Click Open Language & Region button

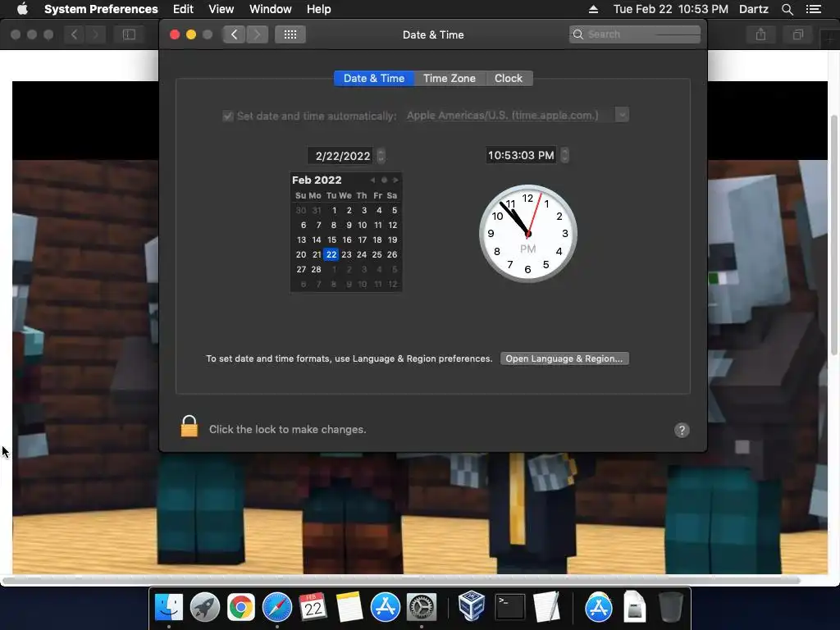(564, 358)
